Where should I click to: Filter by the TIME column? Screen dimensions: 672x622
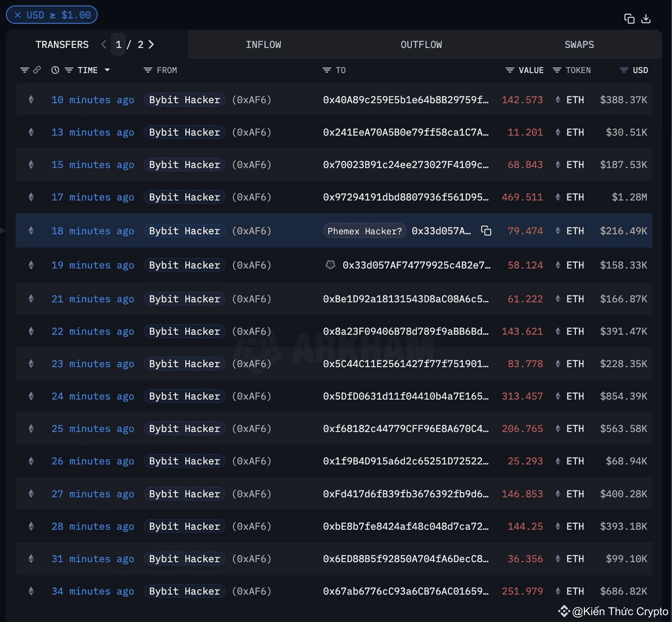coord(69,70)
